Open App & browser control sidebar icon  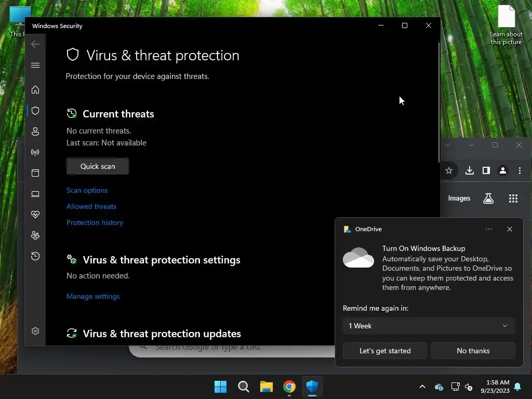pos(35,173)
